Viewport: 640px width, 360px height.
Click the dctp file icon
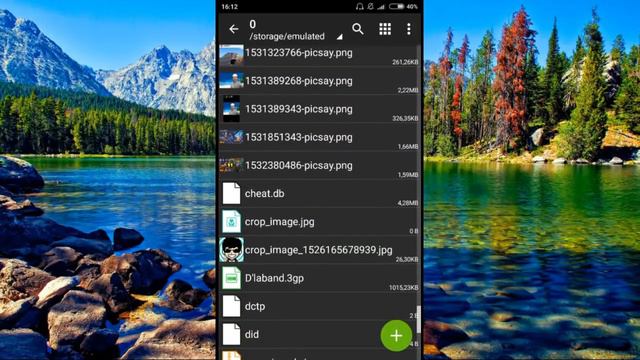pos(231,306)
